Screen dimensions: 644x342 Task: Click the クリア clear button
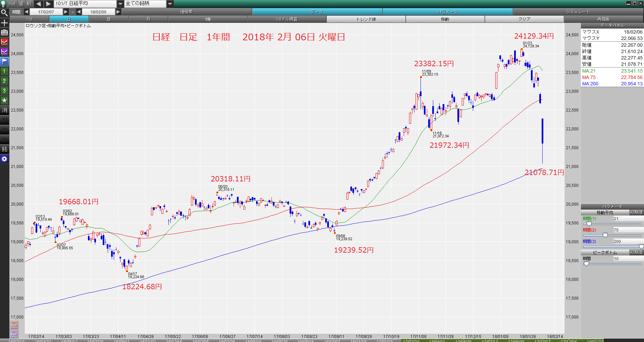524,19
